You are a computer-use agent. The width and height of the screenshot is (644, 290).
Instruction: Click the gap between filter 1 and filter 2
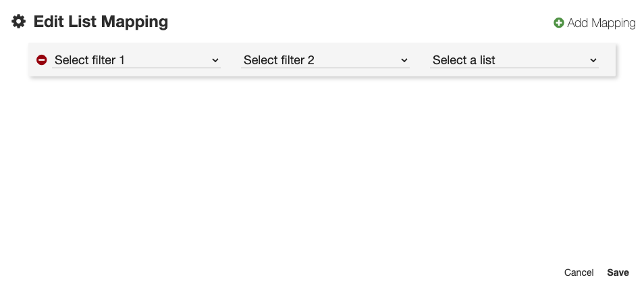(231, 60)
